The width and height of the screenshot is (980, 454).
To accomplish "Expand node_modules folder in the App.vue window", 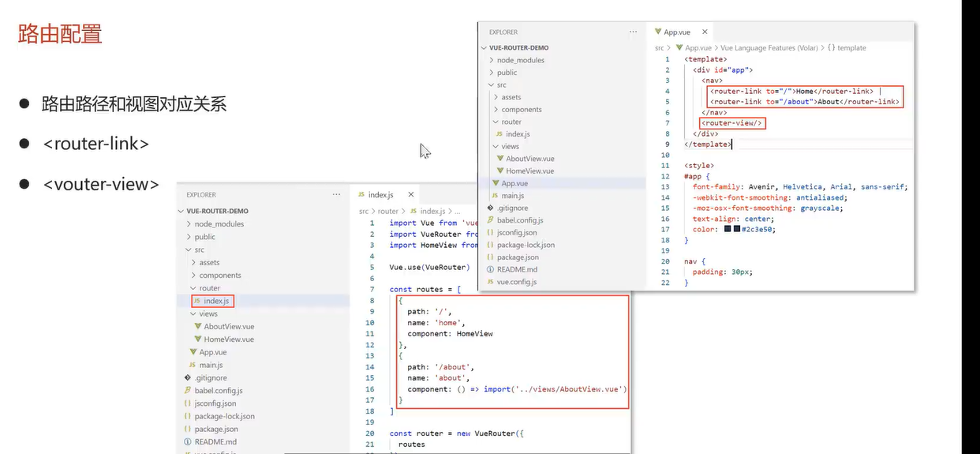I will (520, 60).
